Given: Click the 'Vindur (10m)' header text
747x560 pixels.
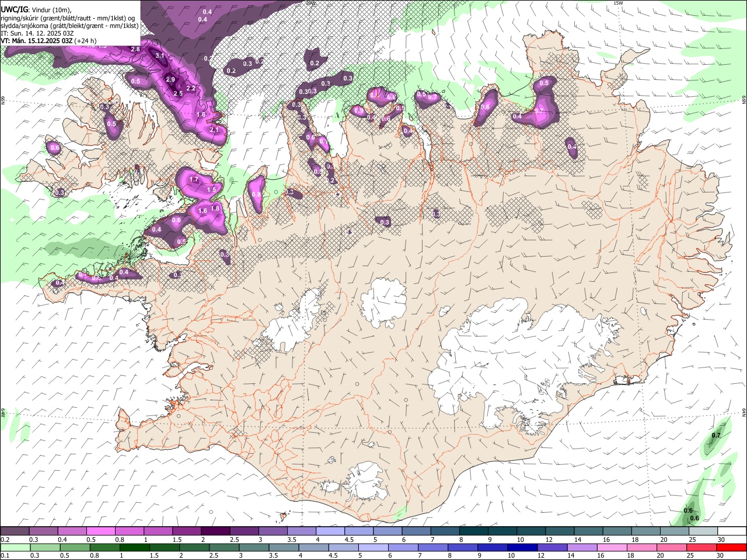Looking at the screenshot, I should [51, 10].
